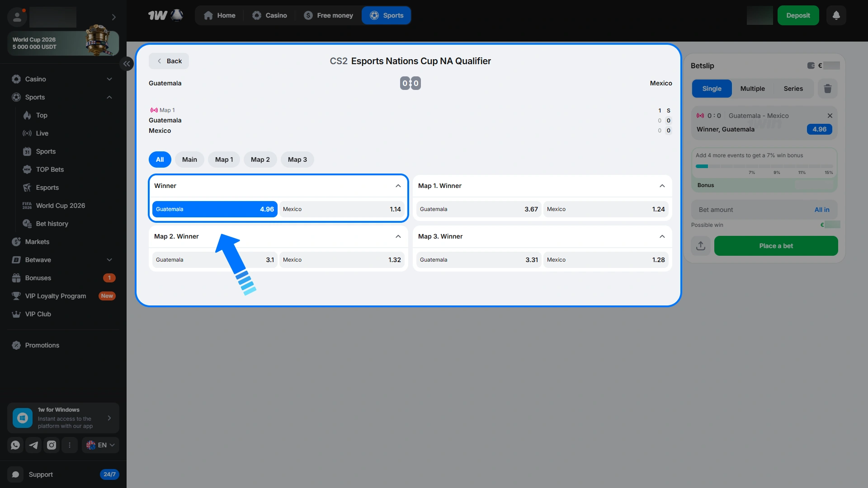
Task: Open Bet history in sidebar
Action: coord(52,224)
